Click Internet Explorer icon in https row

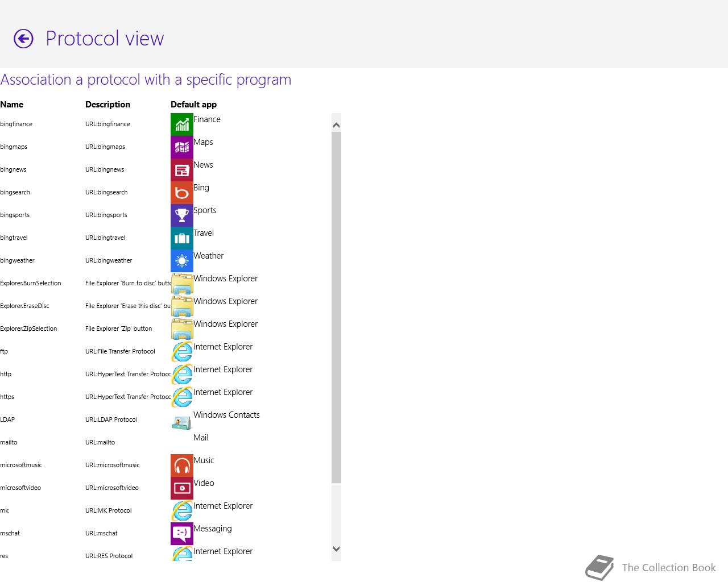(182, 397)
